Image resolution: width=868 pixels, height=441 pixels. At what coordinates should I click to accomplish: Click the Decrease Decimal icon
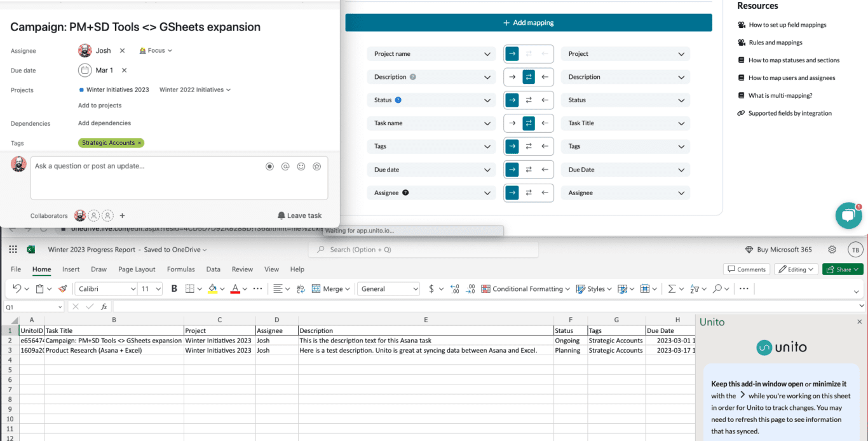[470, 288]
